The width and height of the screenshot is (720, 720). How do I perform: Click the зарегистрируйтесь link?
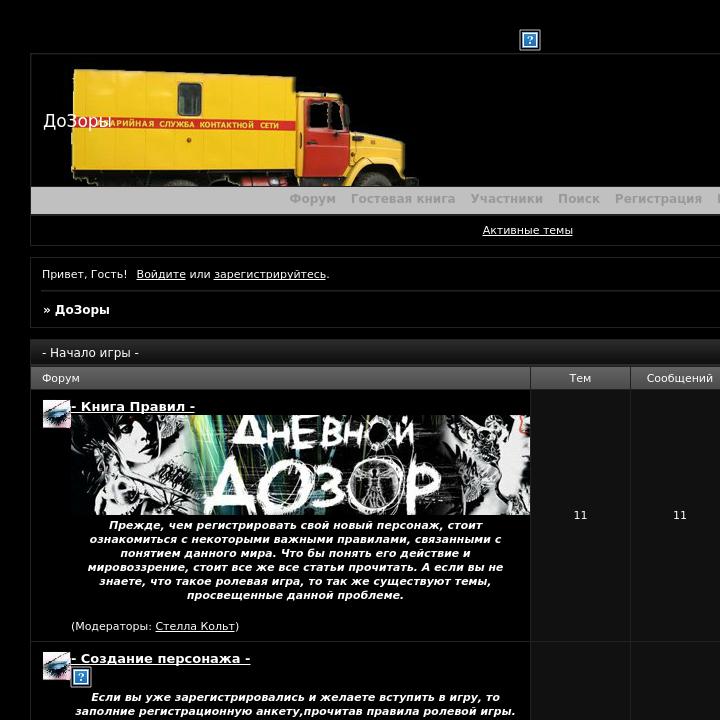[270, 274]
